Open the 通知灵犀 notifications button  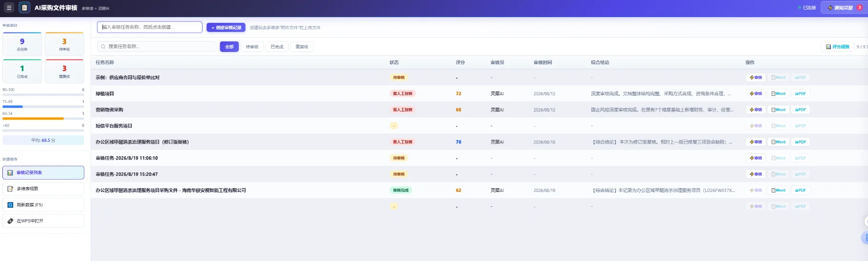[x=843, y=8]
